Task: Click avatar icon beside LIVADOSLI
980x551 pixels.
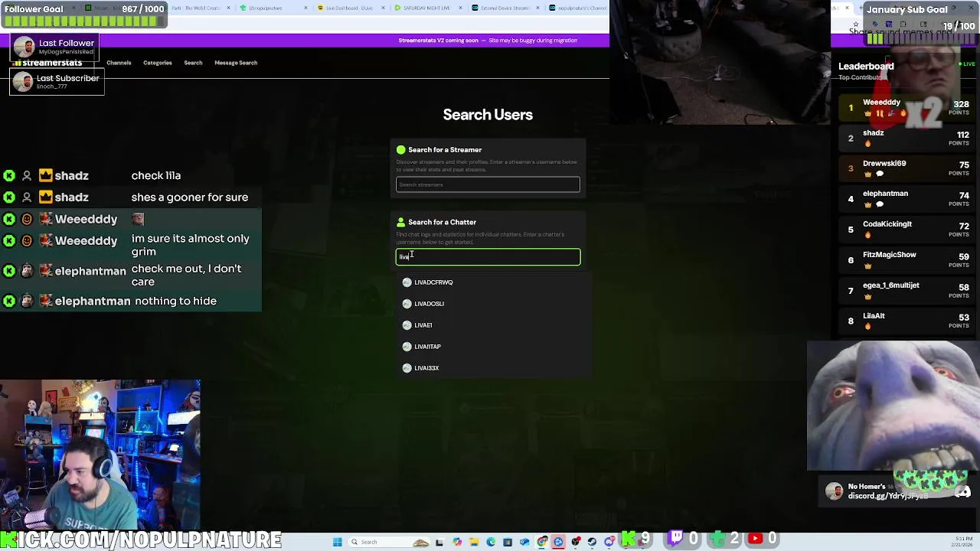Action: [407, 304]
